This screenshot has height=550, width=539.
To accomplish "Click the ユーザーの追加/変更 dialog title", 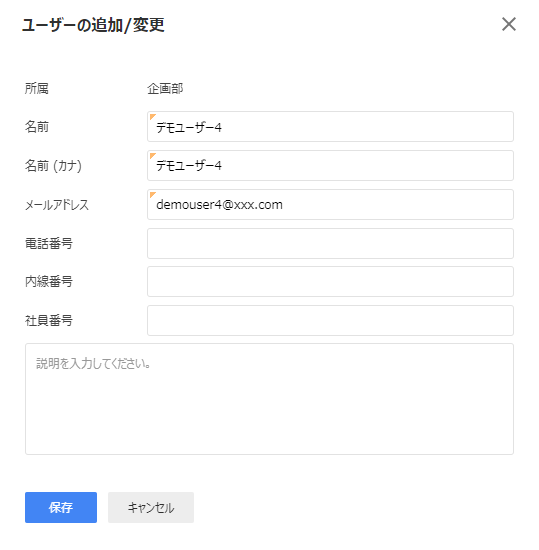I will tap(93, 25).
